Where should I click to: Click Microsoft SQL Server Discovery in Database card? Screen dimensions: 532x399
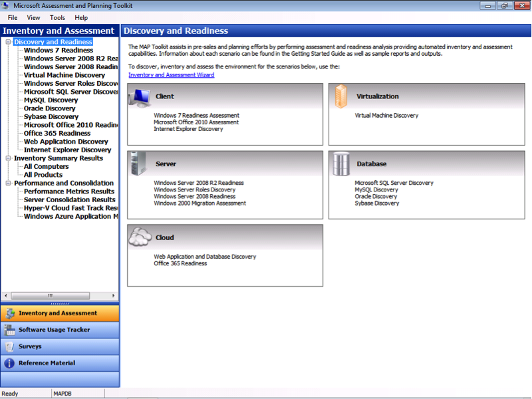tap(394, 183)
